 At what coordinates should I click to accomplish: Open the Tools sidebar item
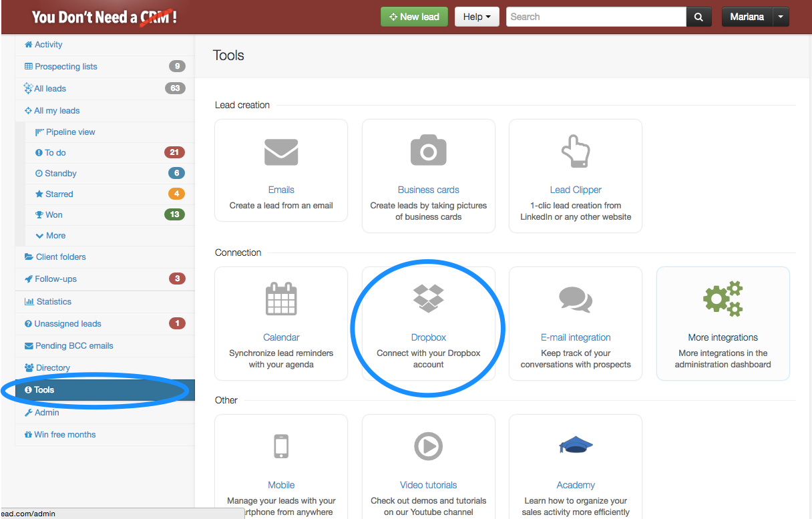pyautogui.click(x=105, y=390)
